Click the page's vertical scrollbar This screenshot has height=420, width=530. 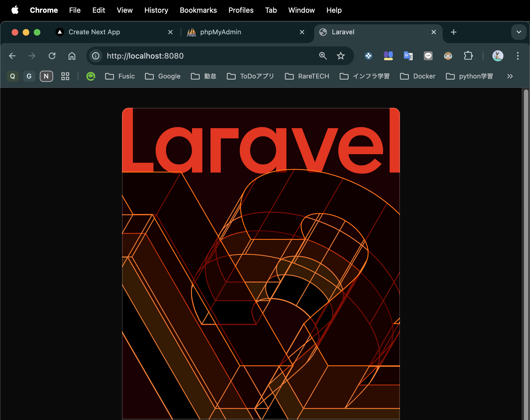[x=526, y=254]
